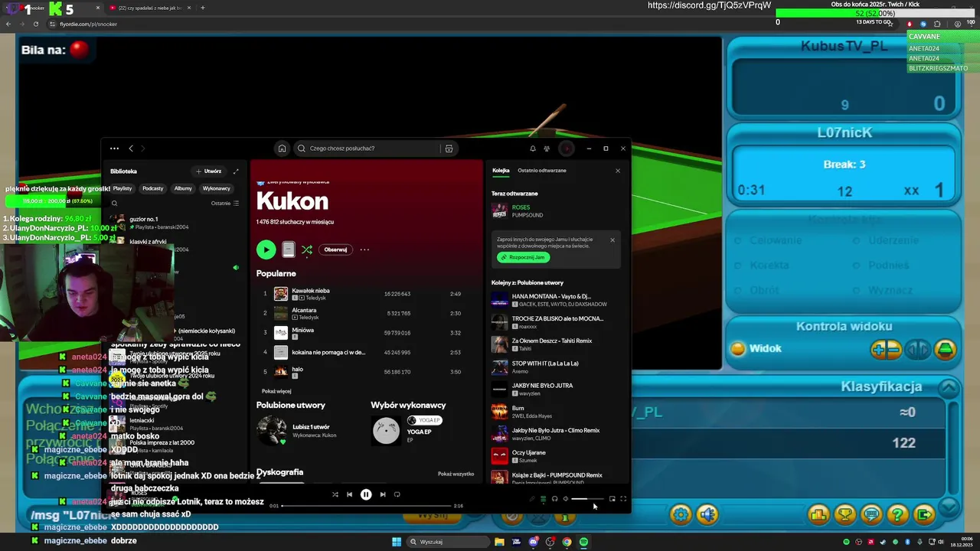Filter library by Albumy
The height and width of the screenshot is (551, 980).
pyautogui.click(x=183, y=188)
